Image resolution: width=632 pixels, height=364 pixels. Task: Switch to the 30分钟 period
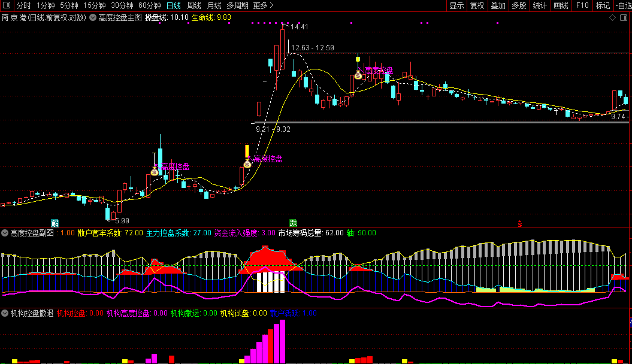tap(122, 5)
